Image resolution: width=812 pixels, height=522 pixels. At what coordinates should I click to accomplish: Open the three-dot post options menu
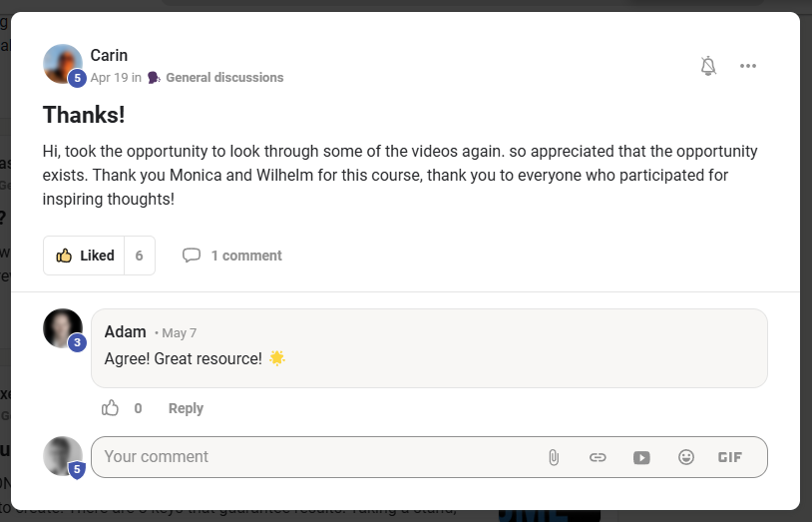(x=748, y=66)
